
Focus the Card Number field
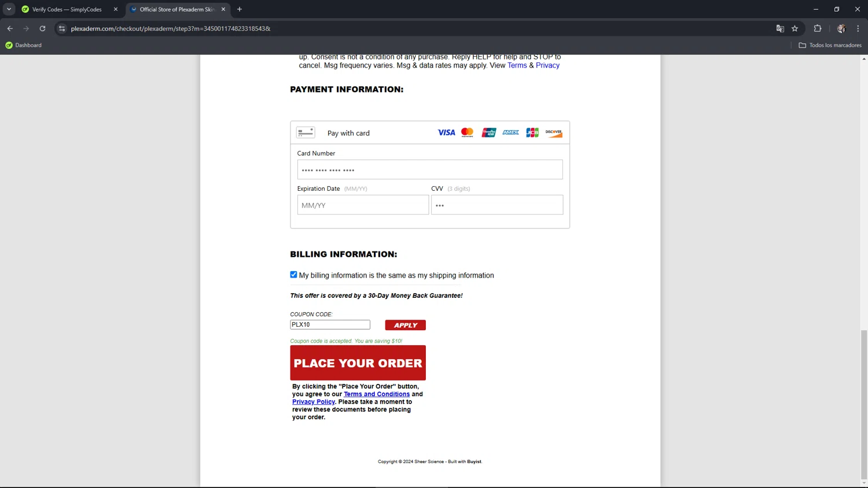[430, 169]
